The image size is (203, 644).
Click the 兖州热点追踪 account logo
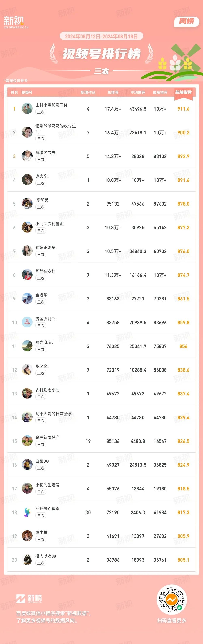click(27, 512)
